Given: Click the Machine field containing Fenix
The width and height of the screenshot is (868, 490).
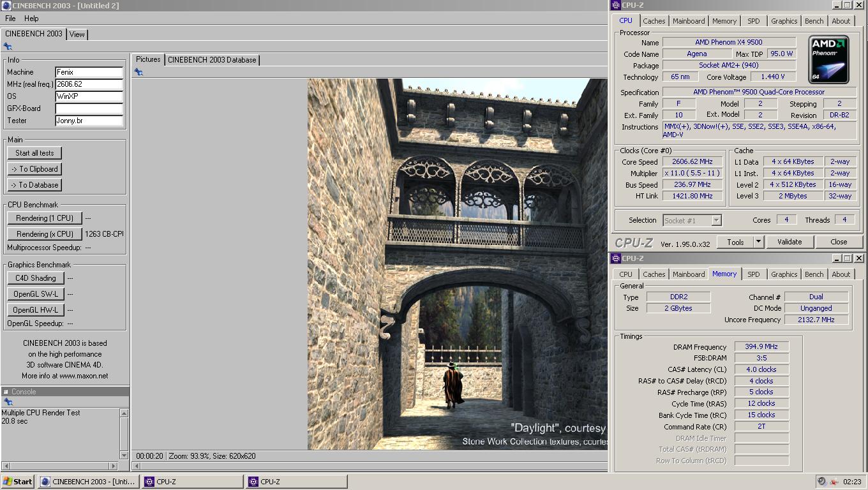Looking at the screenshot, I should pyautogui.click(x=89, y=72).
